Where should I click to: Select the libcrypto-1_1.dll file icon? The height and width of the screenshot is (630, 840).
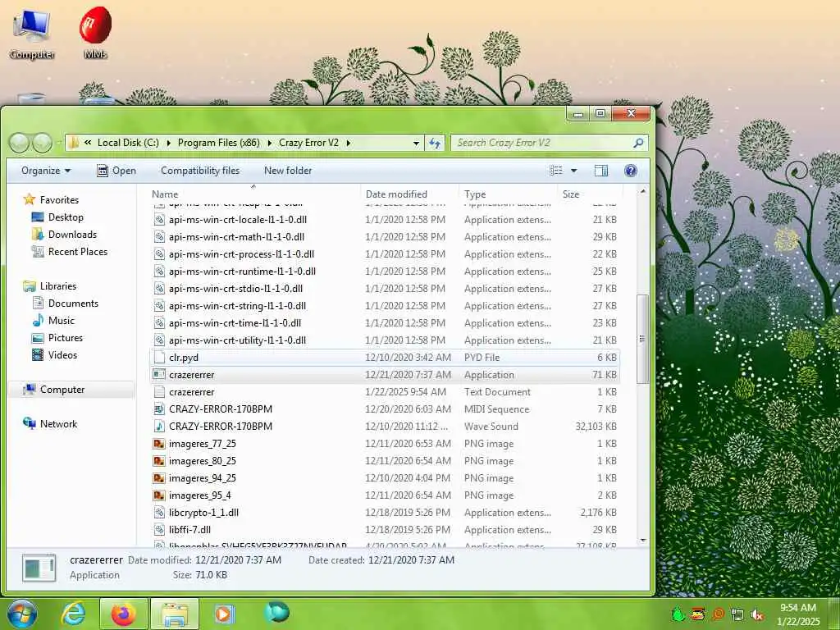159,513
